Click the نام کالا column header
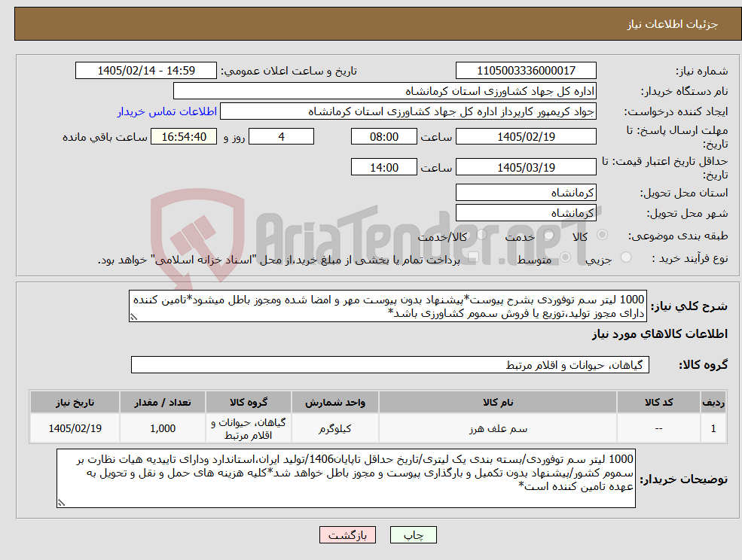The image size is (742, 560). pos(498,402)
